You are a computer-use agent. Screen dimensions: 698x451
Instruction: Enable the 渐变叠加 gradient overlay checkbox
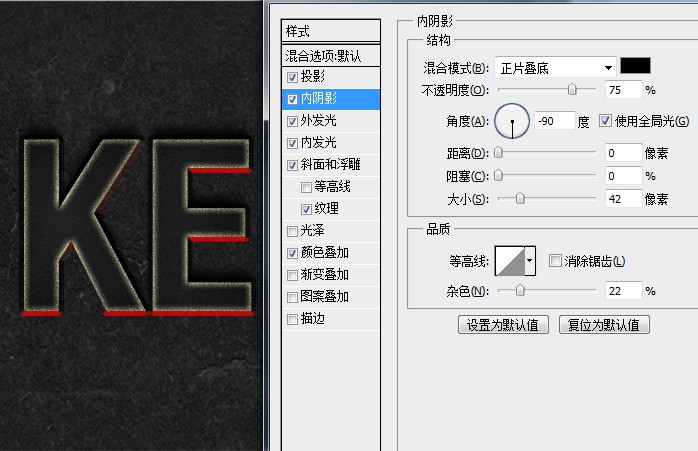(x=292, y=275)
